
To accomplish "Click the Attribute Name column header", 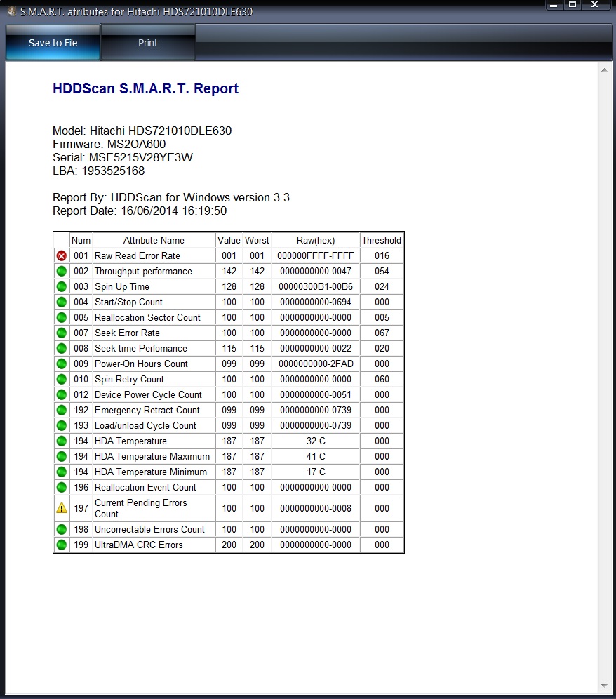I will 154,240.
